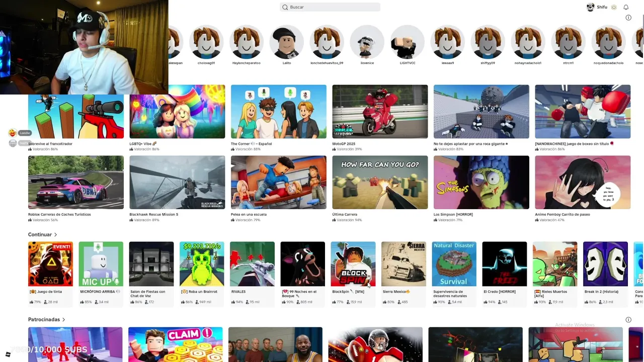This screenshot has height=362, width=644.
Task: Open the Patrocinadas section heading
Action: pyautogui.click(x=44, y=320)
